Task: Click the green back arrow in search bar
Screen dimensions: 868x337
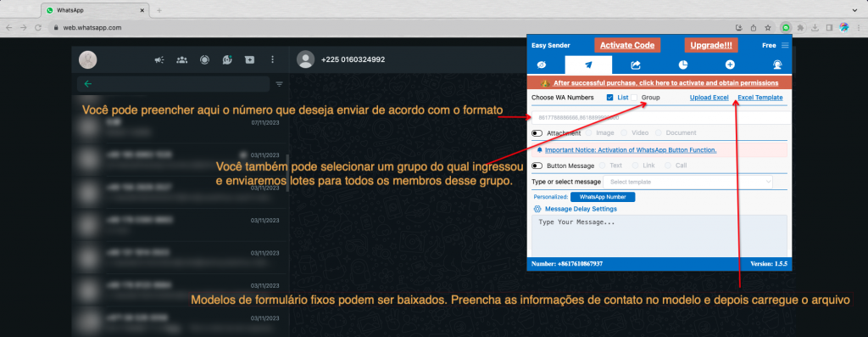Action: 87,84
